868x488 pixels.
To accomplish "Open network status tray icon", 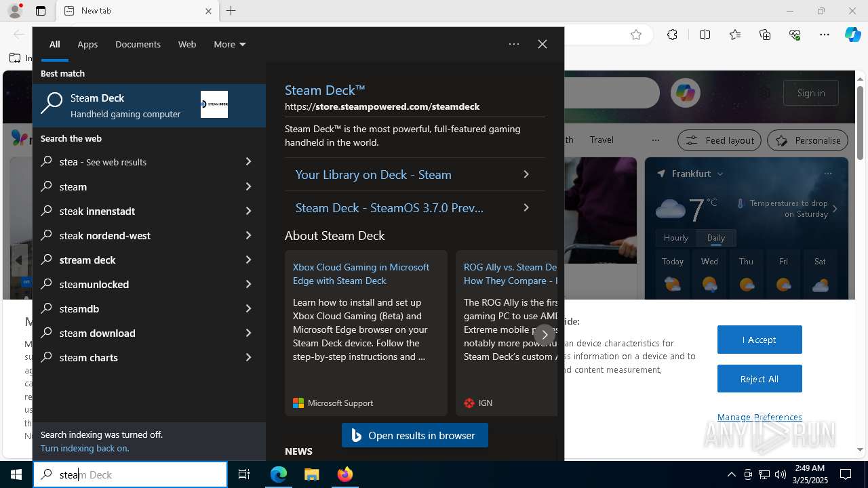I will click(x=764, y=474).
